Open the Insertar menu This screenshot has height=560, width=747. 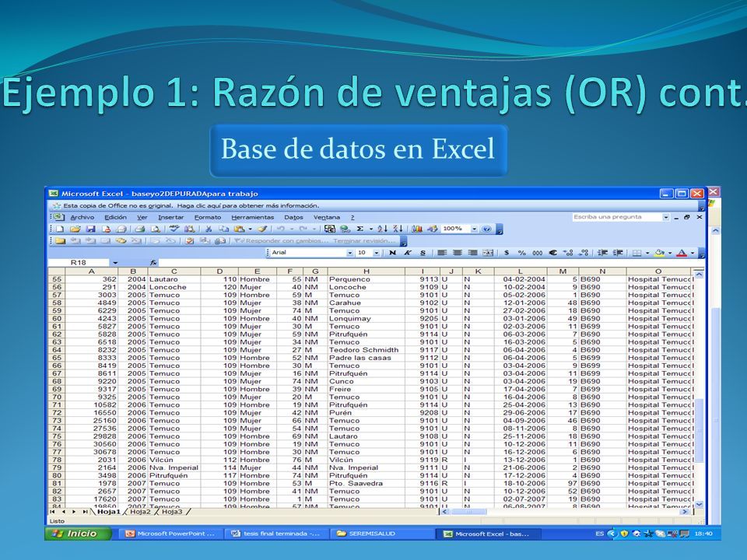(x=170, y=217)
